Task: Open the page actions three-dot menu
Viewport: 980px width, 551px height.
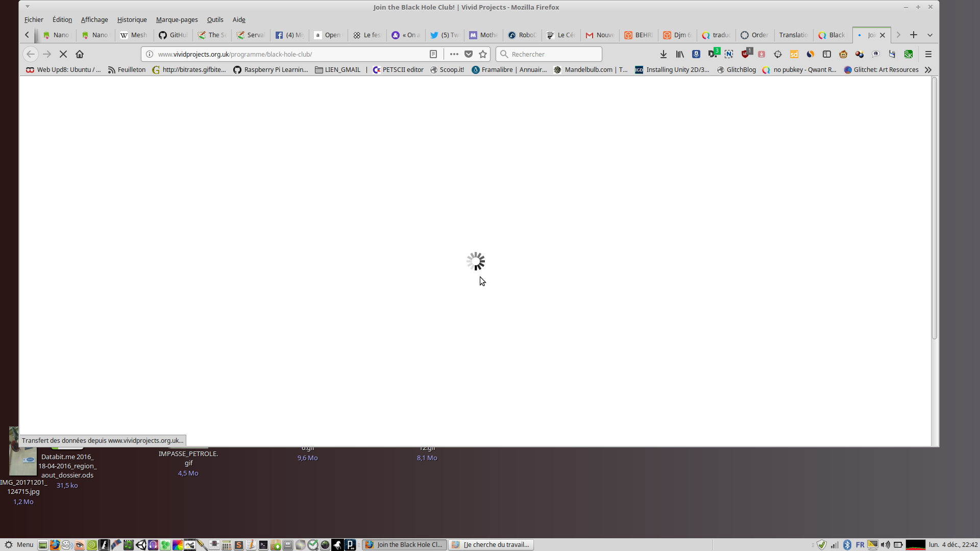Action: click(454, 54)
